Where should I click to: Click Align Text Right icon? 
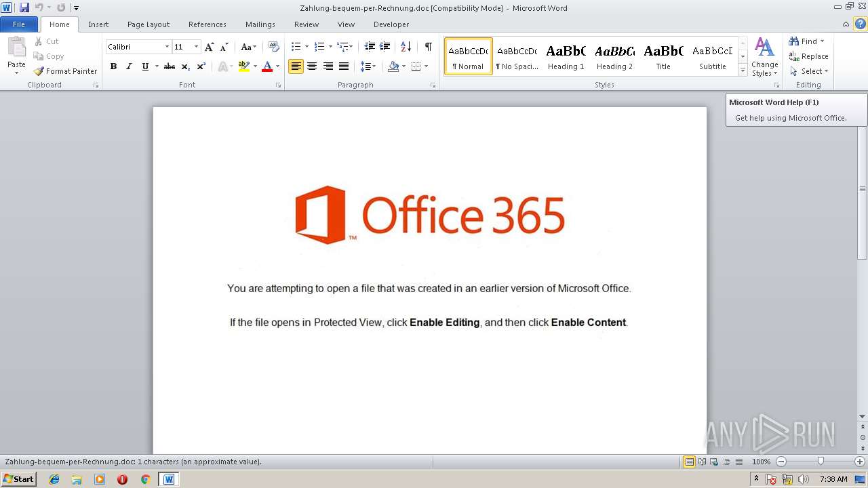328,66
